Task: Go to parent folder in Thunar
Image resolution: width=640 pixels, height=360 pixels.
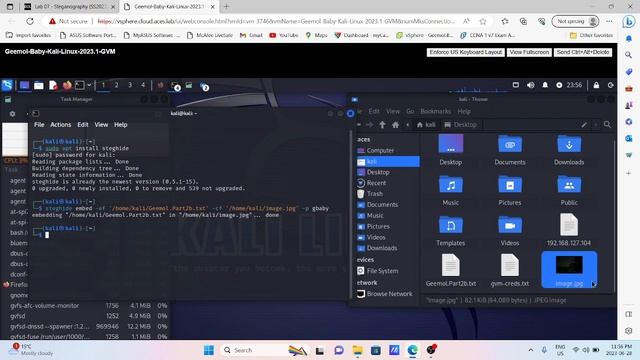Action: tap(382, 124)
